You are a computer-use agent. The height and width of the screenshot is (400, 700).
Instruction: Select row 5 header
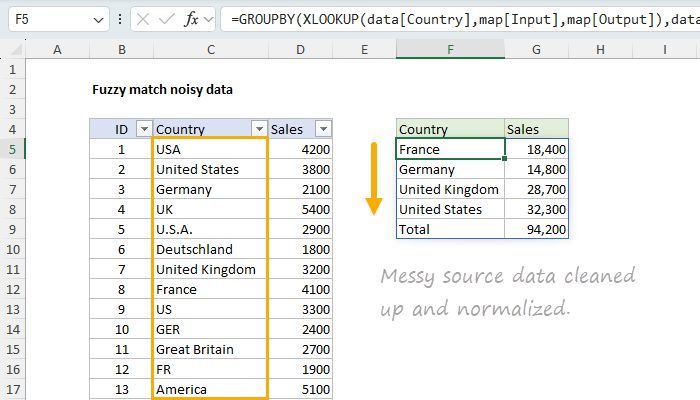click(12, 149)
